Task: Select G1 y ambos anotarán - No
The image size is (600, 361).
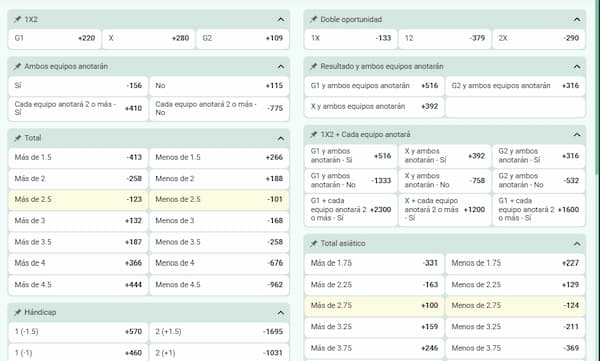Action: pyautogui.click(x=351, y=181)
